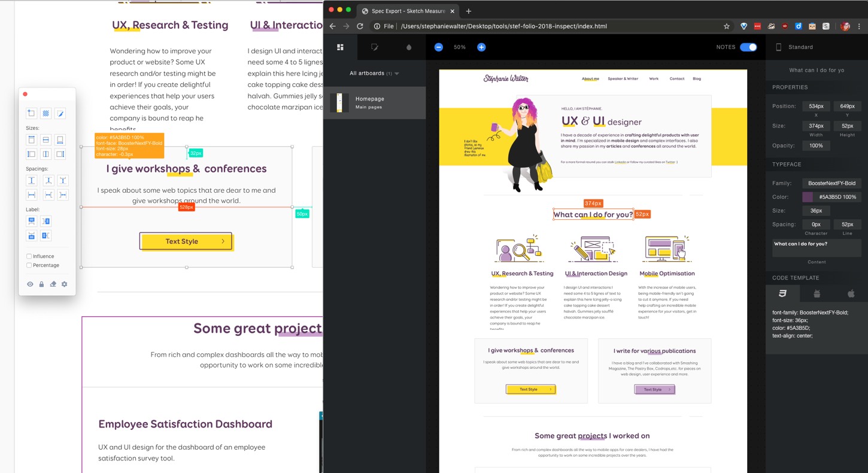This screenshot has height=473, width=868.
Task: Open the slices panel icon in spec toolbar
Action: tap(375, 47)
